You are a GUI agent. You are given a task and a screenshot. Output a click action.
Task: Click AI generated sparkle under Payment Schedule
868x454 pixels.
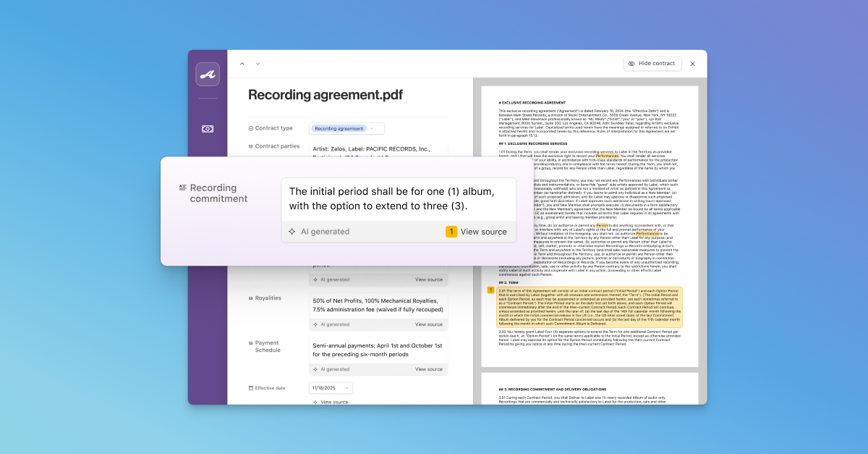tap(315, 369)
